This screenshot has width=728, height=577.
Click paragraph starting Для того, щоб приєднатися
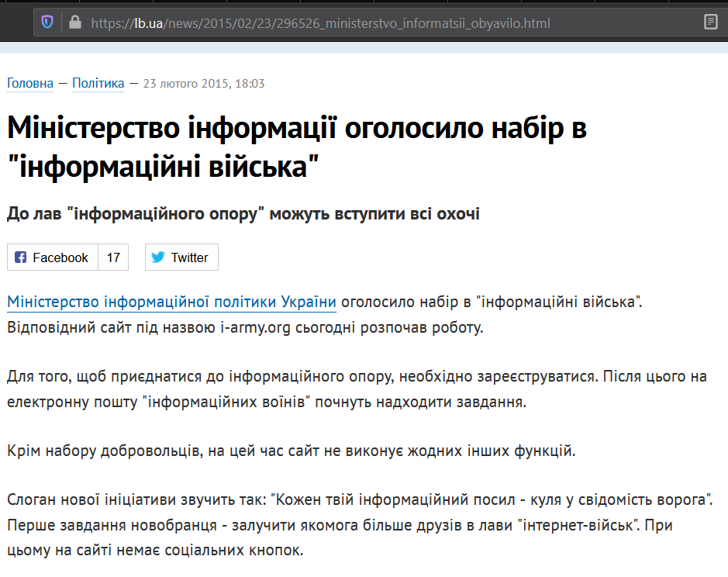(357, 389)
